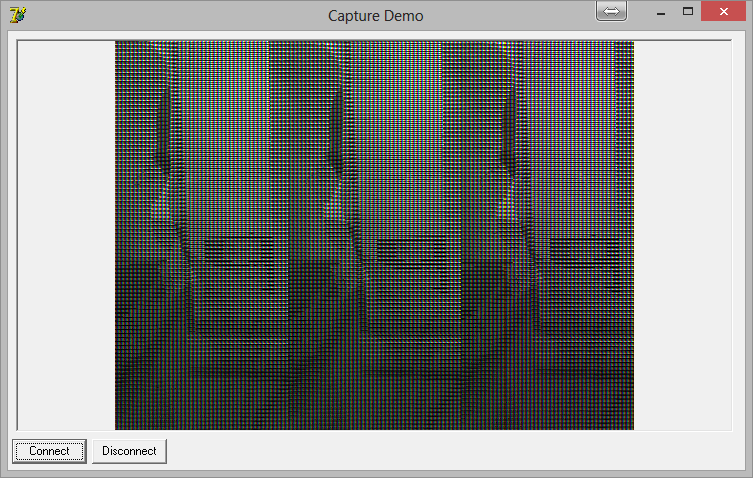Click the Disconnect button
Image resolution: width=753 pixels, height=478 pixels.
129,451
